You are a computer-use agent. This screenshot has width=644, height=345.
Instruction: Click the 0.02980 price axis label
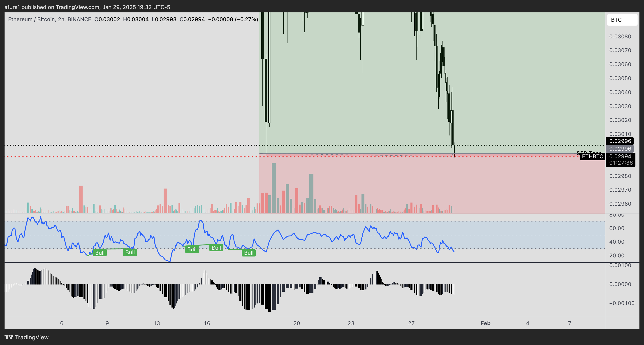[620, 176]
